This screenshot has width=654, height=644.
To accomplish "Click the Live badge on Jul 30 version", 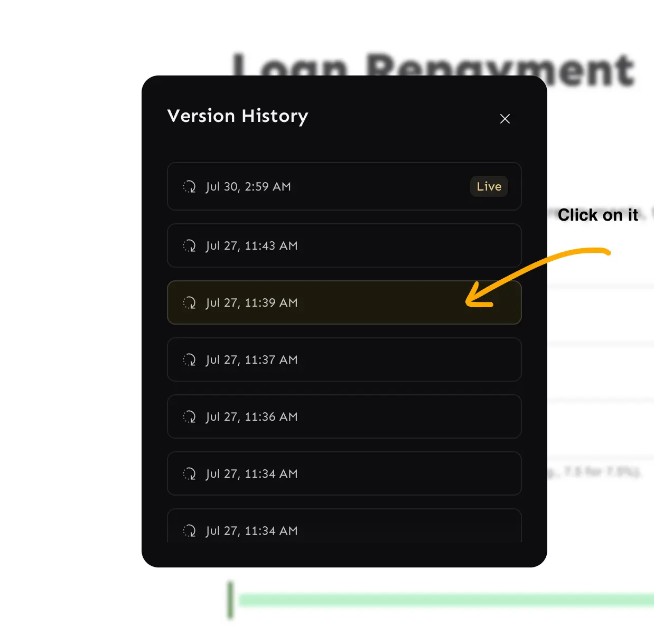I will 489,186.
